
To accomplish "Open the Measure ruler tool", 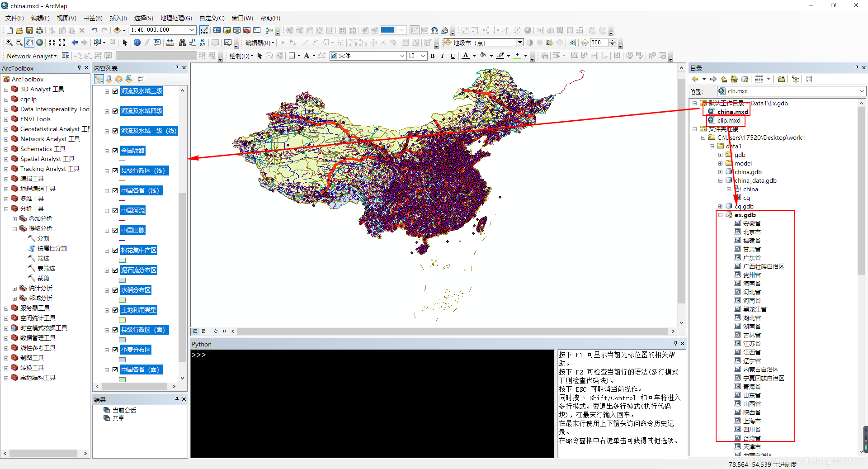I will point(170,43).
